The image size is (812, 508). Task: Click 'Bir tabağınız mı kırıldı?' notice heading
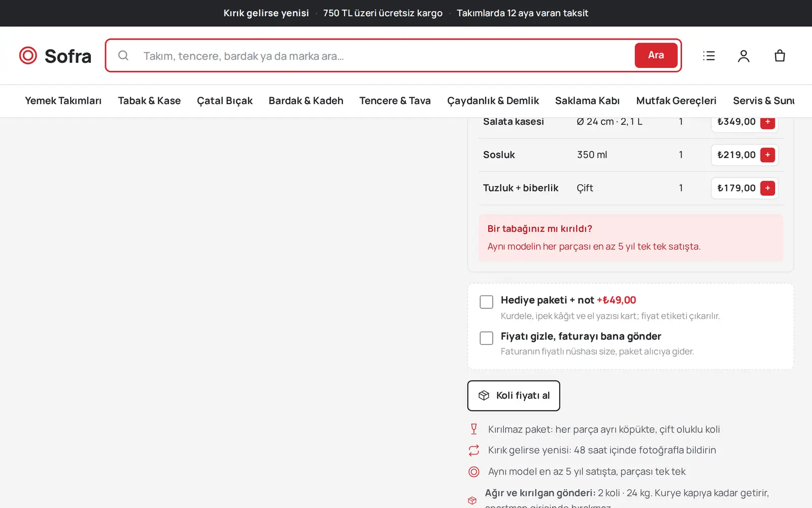540,229
